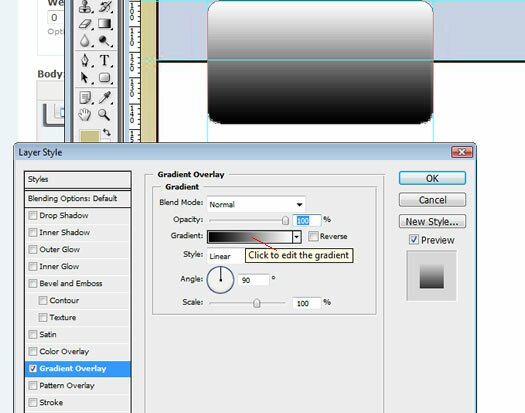This screenshot has width=525, height=413.
Task: Toggle the Reverse gradient checkbox
Action: click(313, 236)
